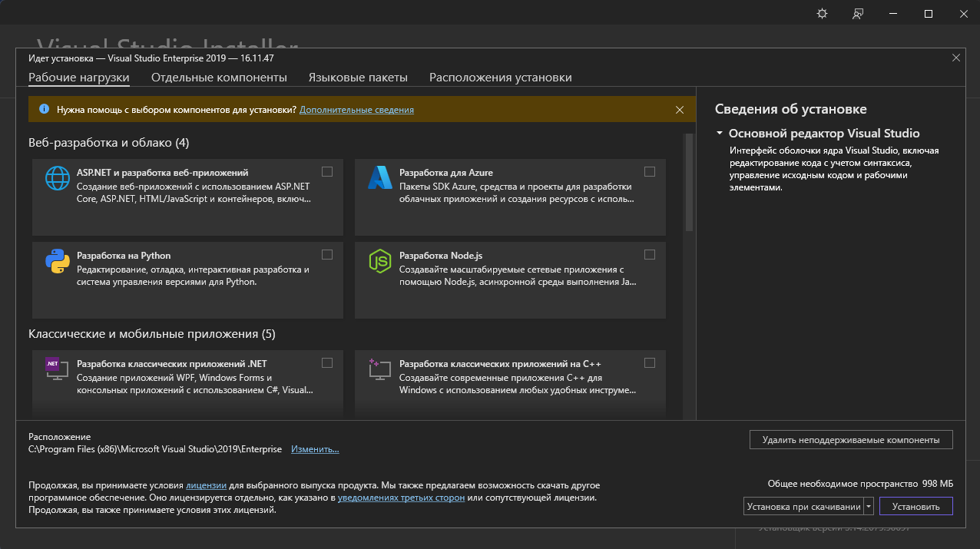Click the Azure development logo icon
This screenshot has height=549, width=980.
tap(380, 178)
